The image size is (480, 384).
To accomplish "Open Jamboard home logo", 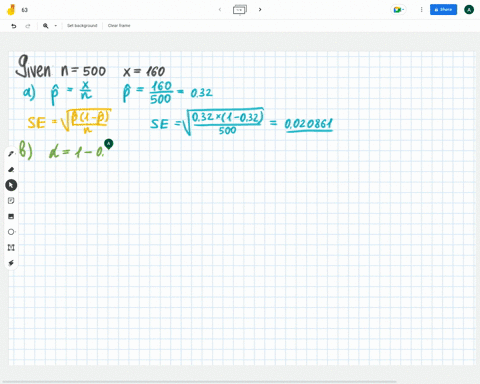I will click(x=11, y=10).
